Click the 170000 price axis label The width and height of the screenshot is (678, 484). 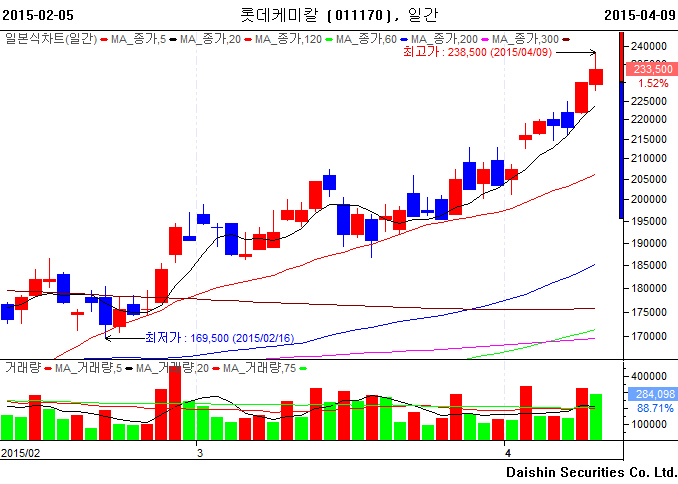pyautogui.click(x=649, y=336)
